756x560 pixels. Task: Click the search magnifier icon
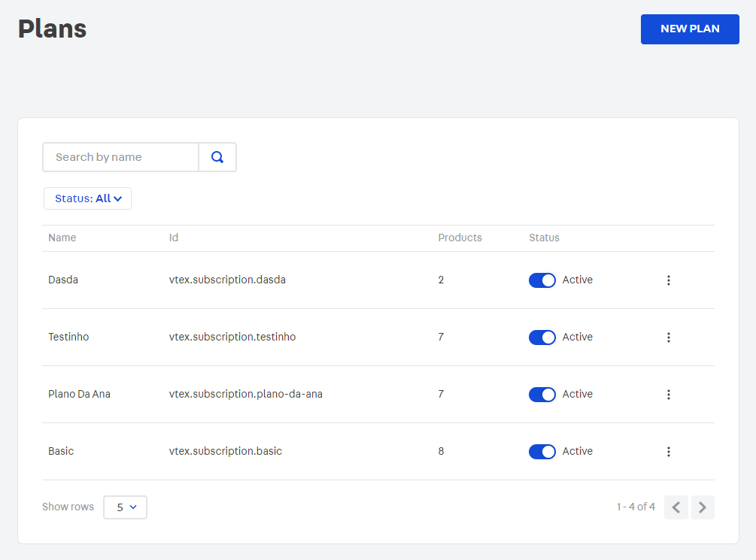pos(217,157)
